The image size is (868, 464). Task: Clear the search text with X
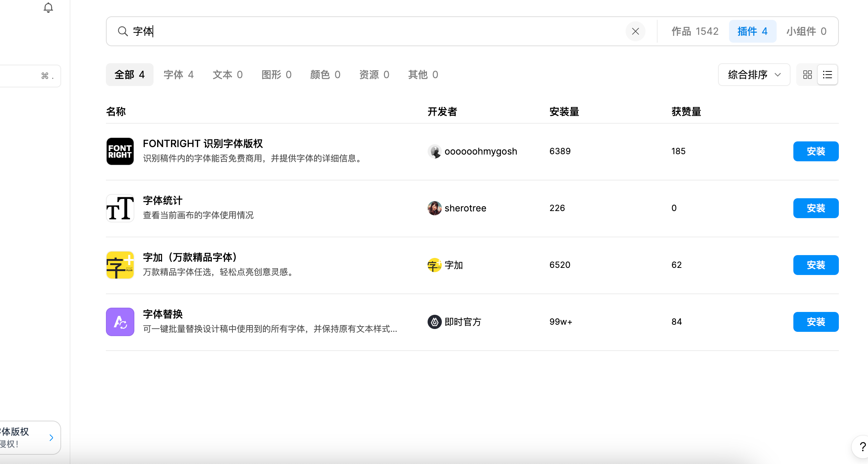635,31
